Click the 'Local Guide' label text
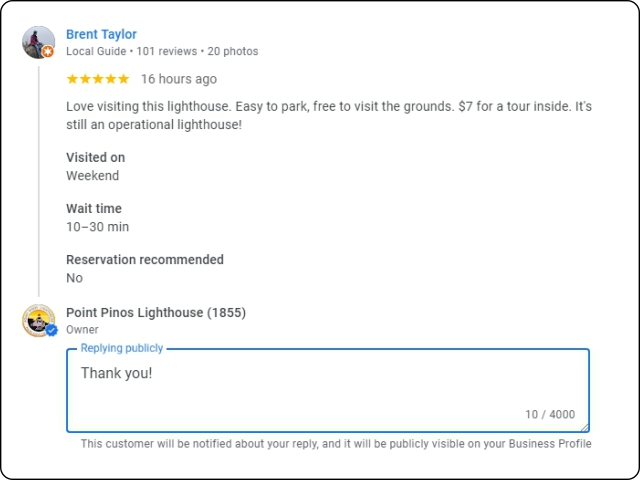This screenshot has width=640, height=480. [96, 51]
